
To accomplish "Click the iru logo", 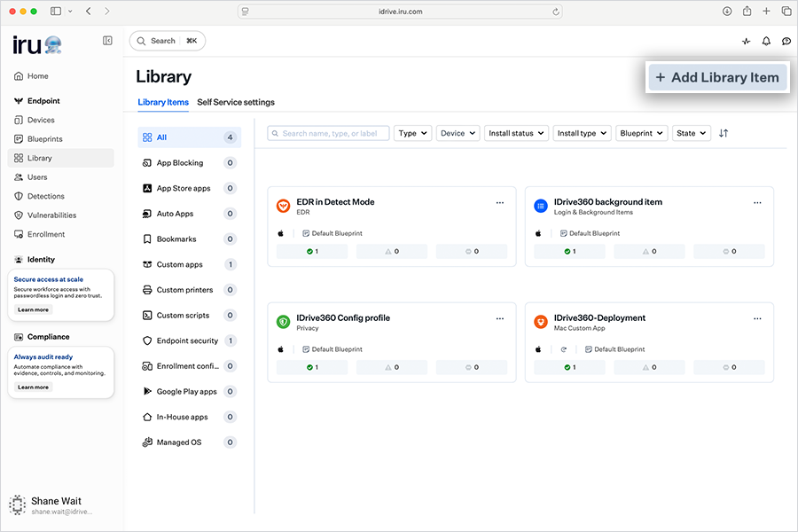I will (36, 45).
